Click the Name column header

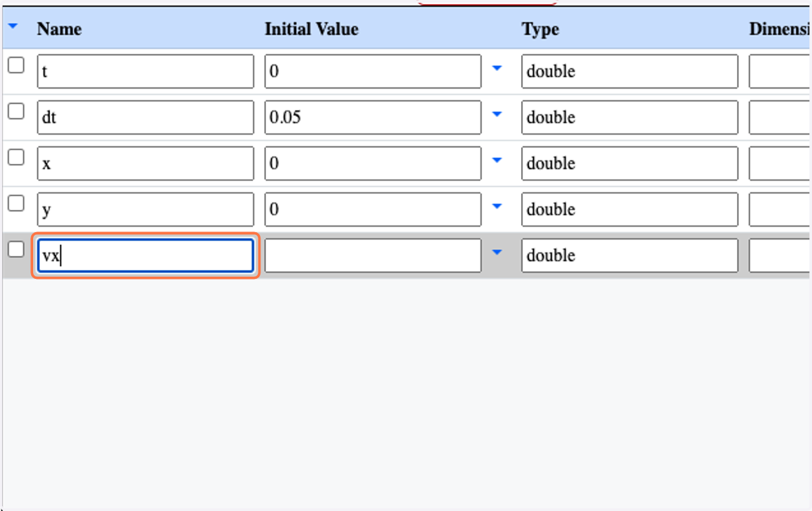(59, 29)
